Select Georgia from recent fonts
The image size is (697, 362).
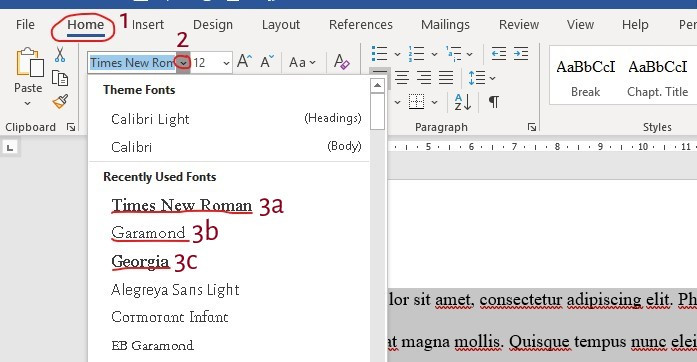point(229,261)
